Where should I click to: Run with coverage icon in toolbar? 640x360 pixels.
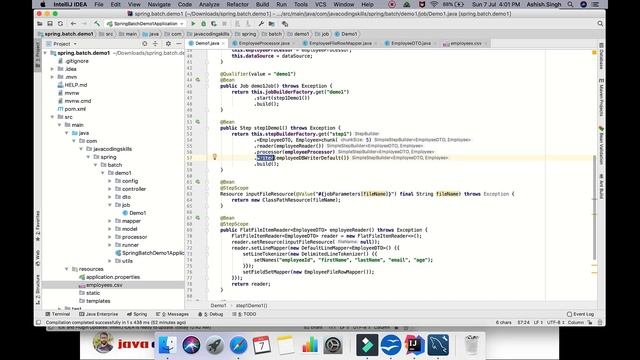point(213,24)
